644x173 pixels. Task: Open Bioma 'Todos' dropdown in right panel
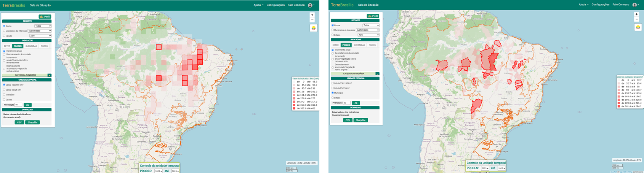coord(371,25)
